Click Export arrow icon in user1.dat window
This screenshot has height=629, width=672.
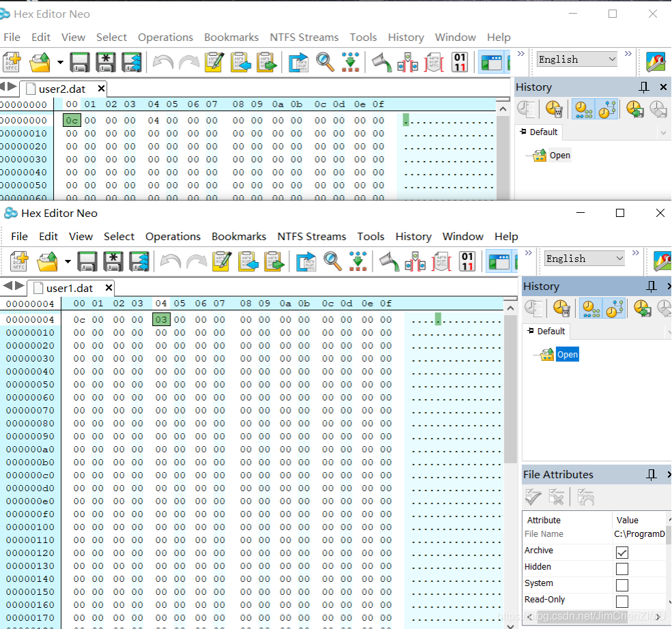tap(306, 261)
